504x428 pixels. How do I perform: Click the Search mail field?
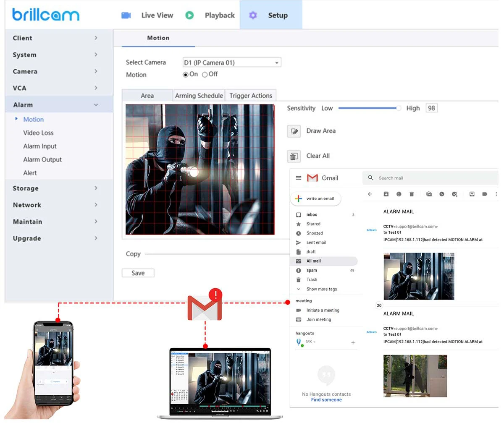pyautogui.click(x=430, y=178)
